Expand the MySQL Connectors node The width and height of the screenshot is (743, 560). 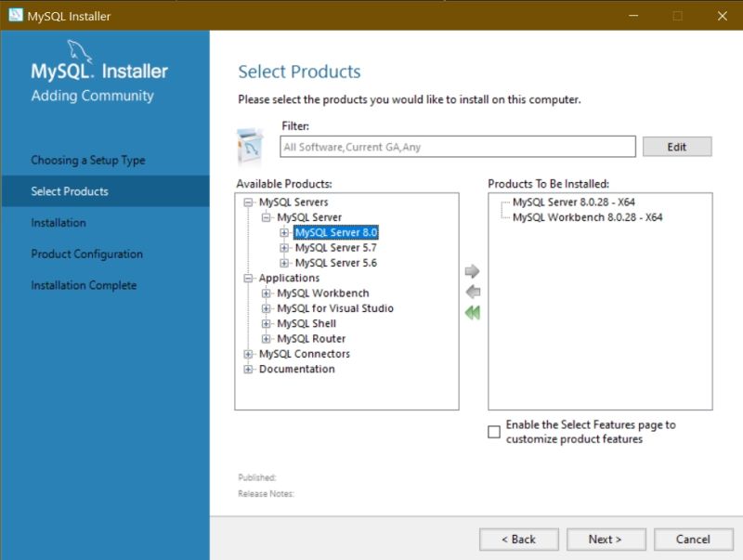pos(248,354)
